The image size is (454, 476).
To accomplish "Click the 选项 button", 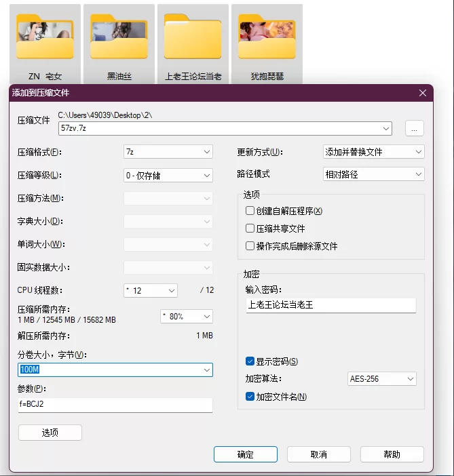I will (50, 433).
